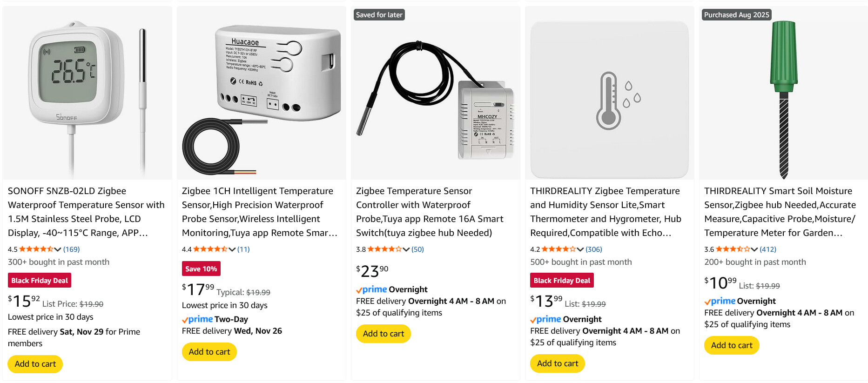868x383 pixels.
Task: Expand the 4.4 star rating popover chevron
Action: pyautogui.click(x=232, y=249)
